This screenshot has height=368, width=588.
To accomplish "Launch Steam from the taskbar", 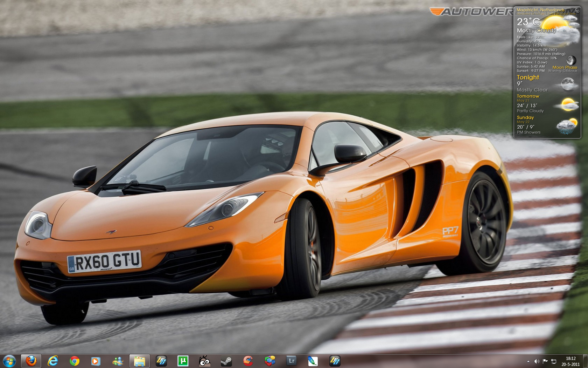I will [226, 361].
